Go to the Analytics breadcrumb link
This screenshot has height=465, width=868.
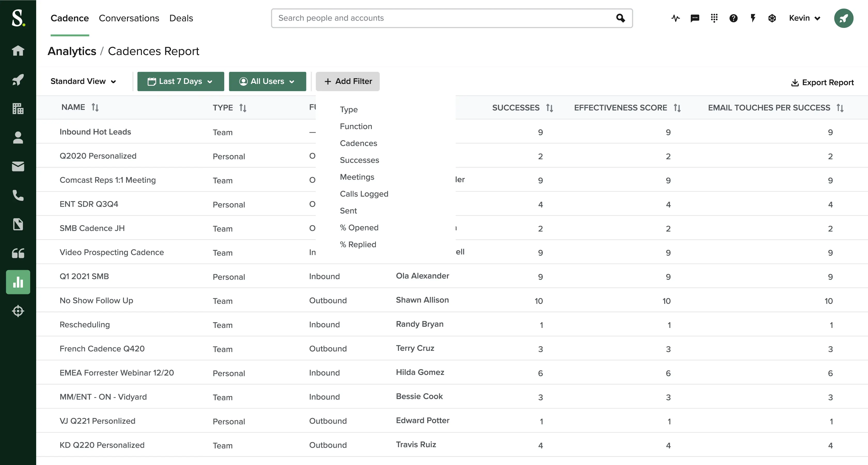(x=72, y=51)
